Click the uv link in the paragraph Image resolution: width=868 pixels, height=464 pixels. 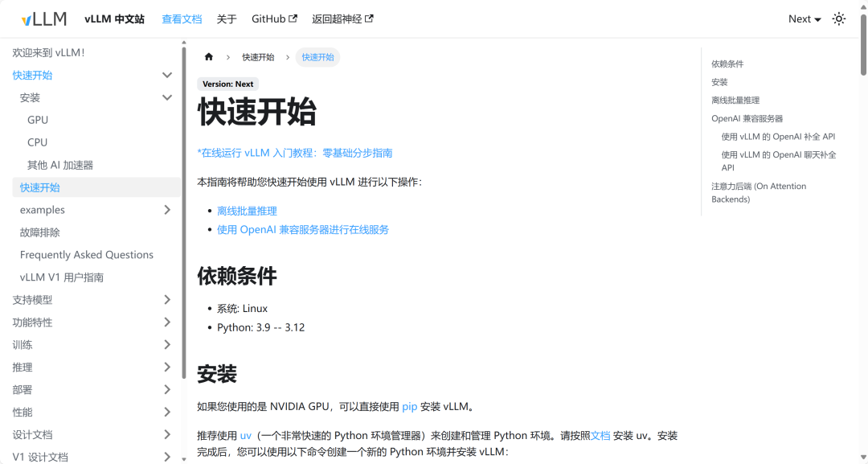[x=246, y=436]
